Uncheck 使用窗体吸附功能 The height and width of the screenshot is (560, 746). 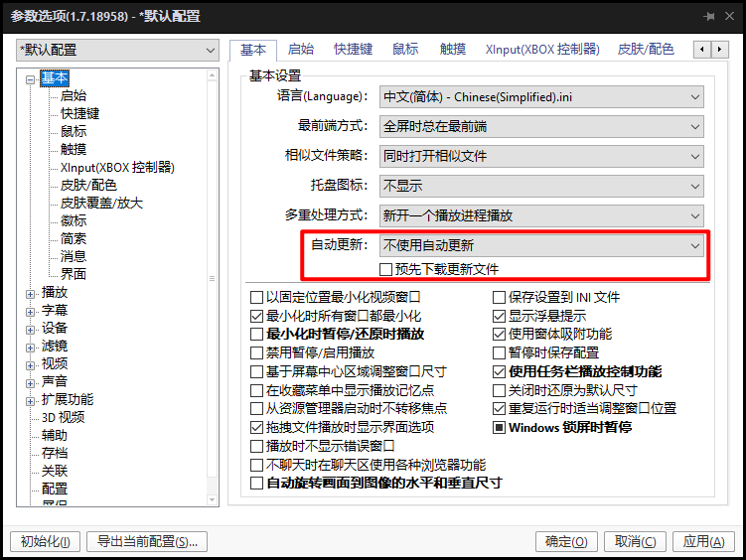point(499,335)
